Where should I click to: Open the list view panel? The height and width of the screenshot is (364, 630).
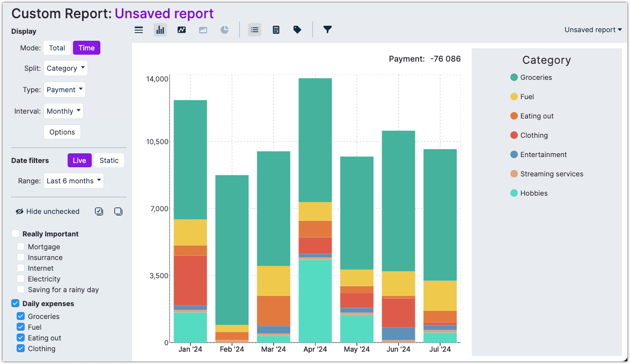pos(254,29)
